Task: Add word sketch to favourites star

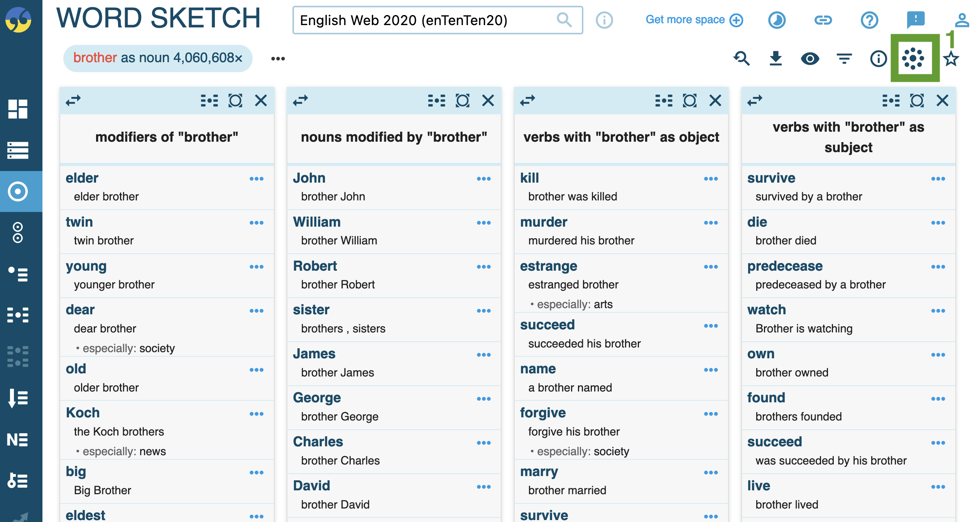Action: tap(951, 59)
